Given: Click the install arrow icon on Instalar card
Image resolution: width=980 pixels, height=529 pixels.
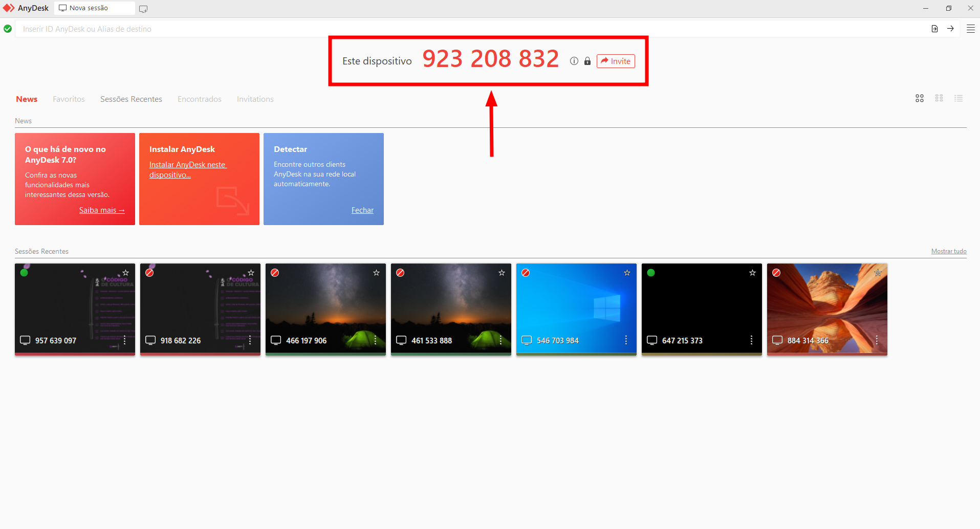Looking at the screenshot, I should click(x=233, y=201).
